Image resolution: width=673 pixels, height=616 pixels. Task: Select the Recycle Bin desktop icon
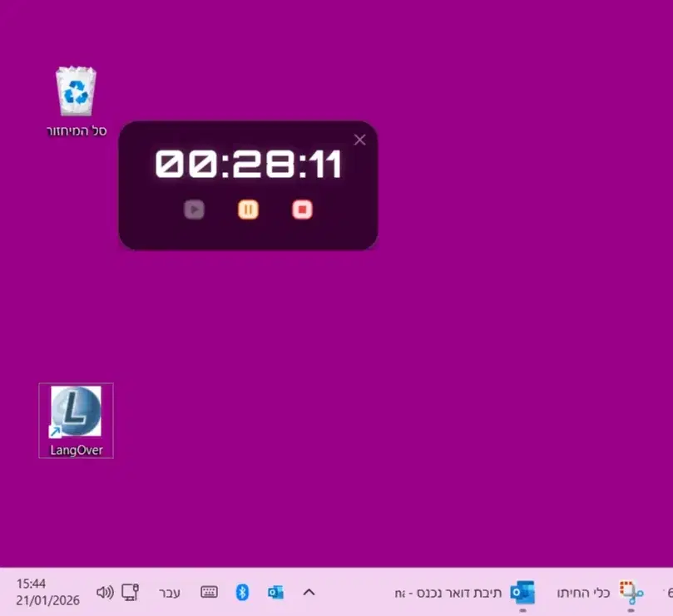coord(76,91)
